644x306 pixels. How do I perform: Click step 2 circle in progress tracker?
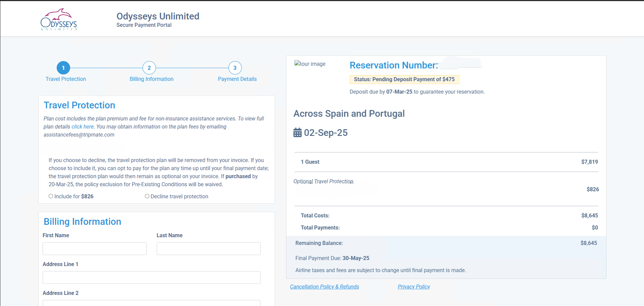(x=149, y=68)
